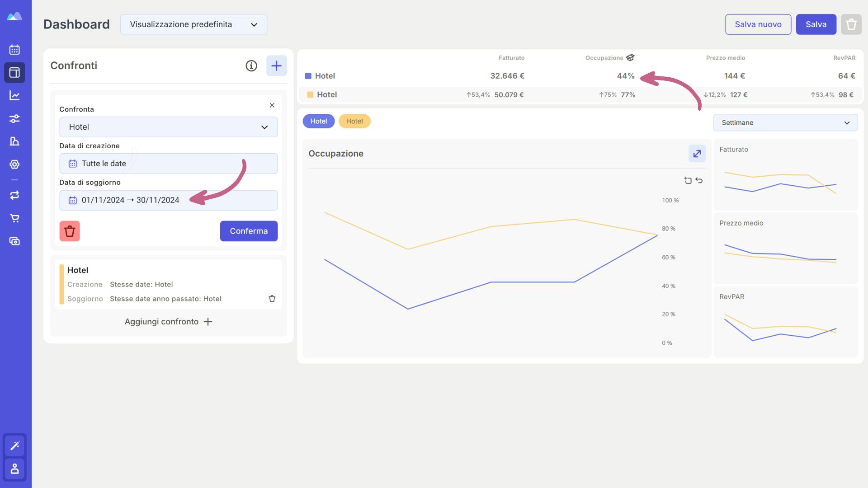Click the graduation cap icon beside Occupazione
Viewport: 868px width, 488px height.
(x=630, y=57)
